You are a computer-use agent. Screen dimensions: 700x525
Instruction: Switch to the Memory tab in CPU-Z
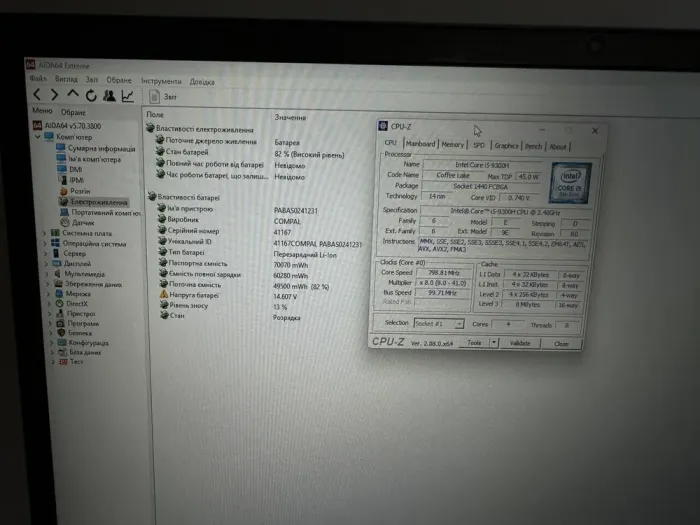[x=452, y=145]
